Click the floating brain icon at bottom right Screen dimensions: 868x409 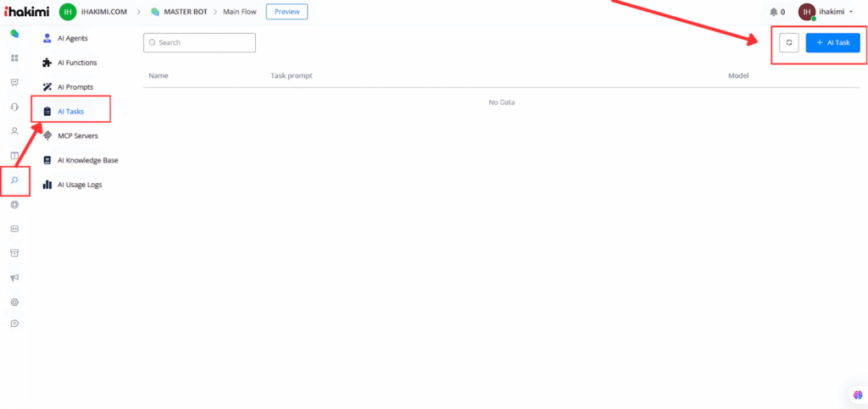[x=856, y=395]
